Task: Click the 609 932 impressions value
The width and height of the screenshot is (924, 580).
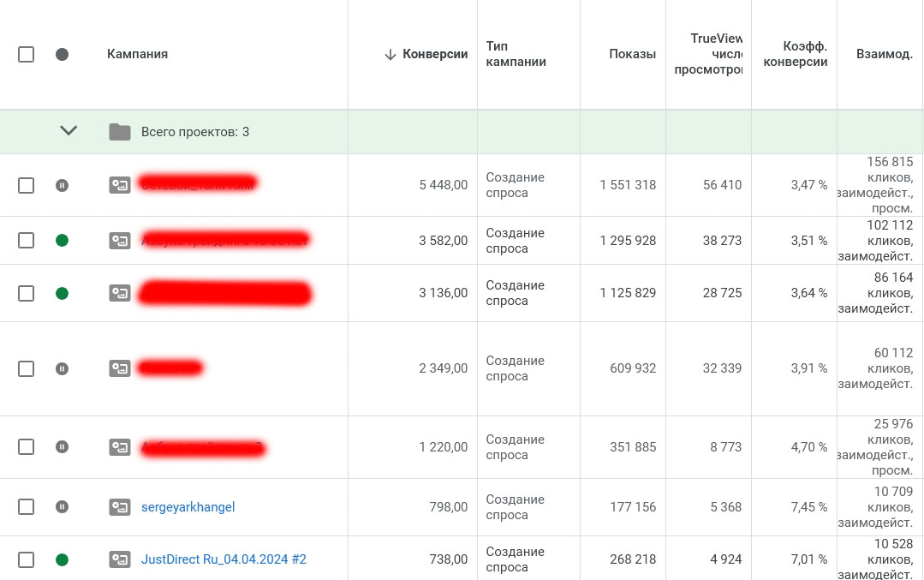Action: click(x=633, y=368)
